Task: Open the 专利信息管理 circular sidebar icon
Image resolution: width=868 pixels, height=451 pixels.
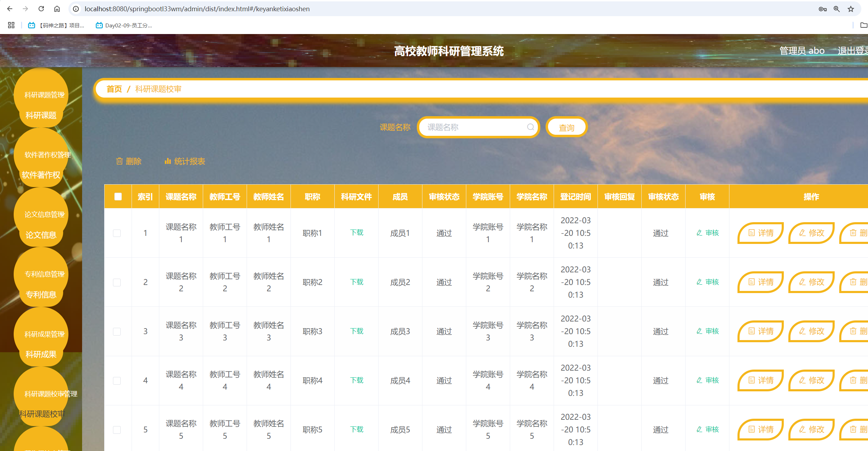Action: (41, 274)
